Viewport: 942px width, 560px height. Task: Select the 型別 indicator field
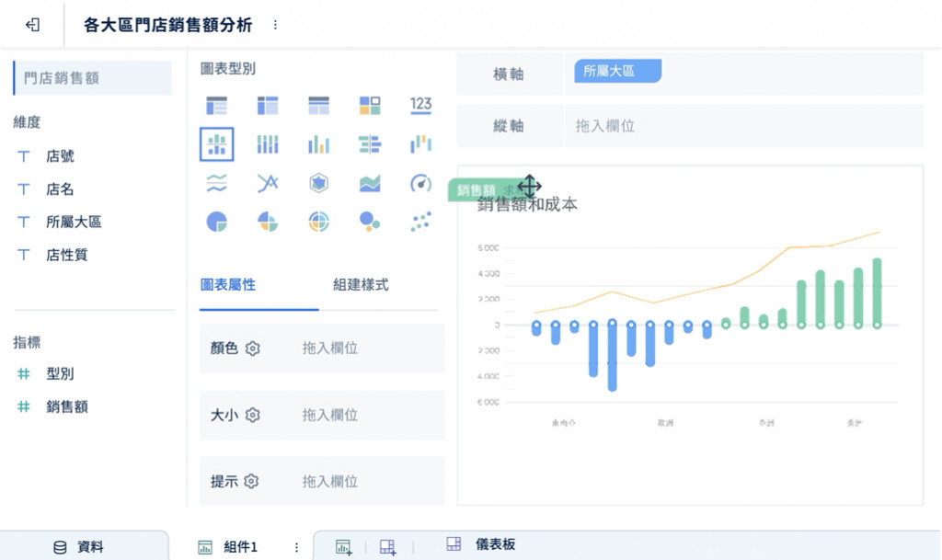point(60,374)
